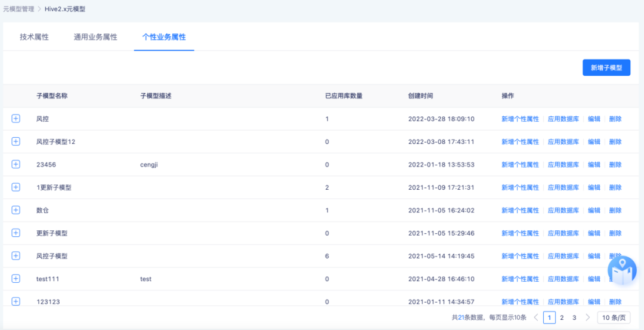Viewport: 644px width, 330px height.
Task: Open the floating map book helper icon
Action: pos(621,270)
